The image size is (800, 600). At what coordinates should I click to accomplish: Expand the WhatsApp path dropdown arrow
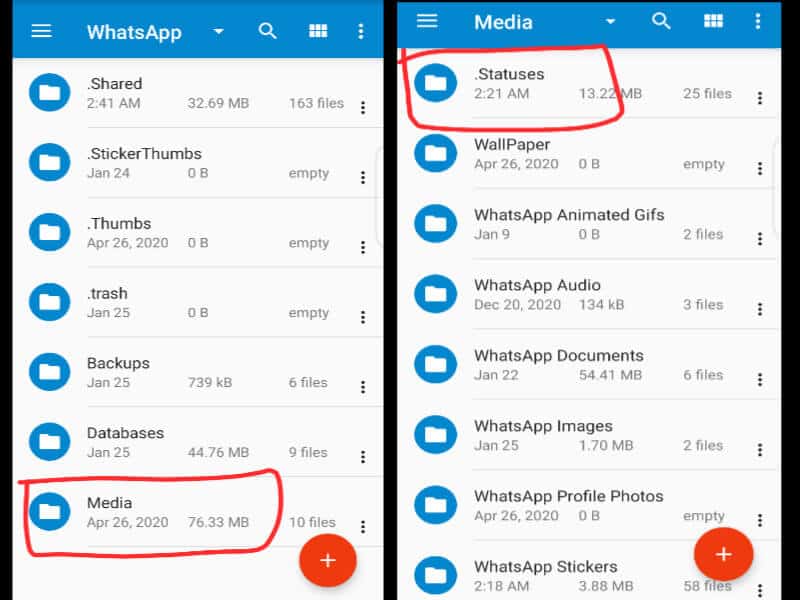(218, 32)
